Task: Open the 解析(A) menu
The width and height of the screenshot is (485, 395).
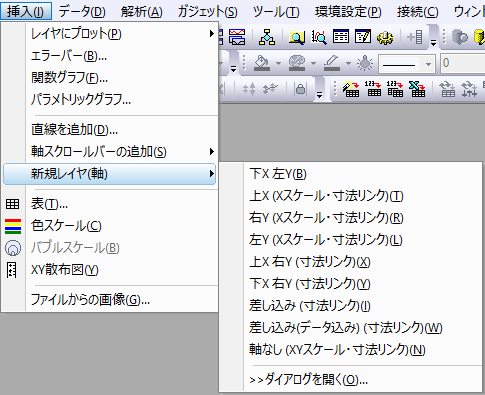Action: click(141, 12)
